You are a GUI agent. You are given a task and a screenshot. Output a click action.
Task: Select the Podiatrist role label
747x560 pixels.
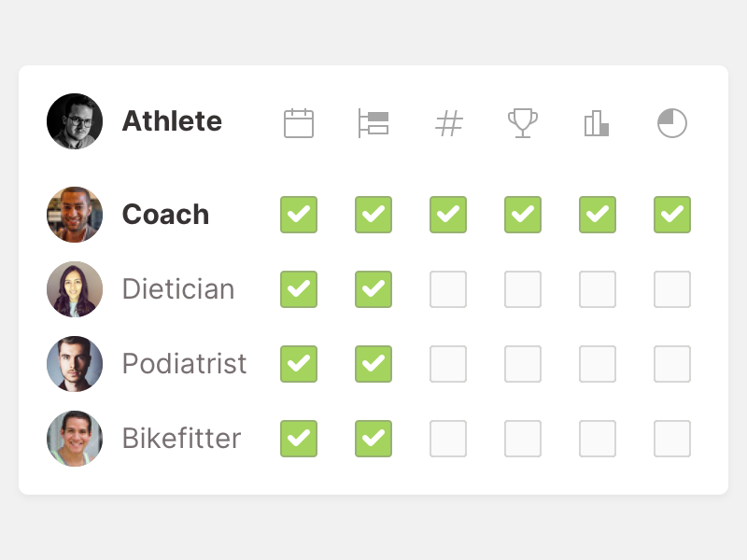[185, 364]
